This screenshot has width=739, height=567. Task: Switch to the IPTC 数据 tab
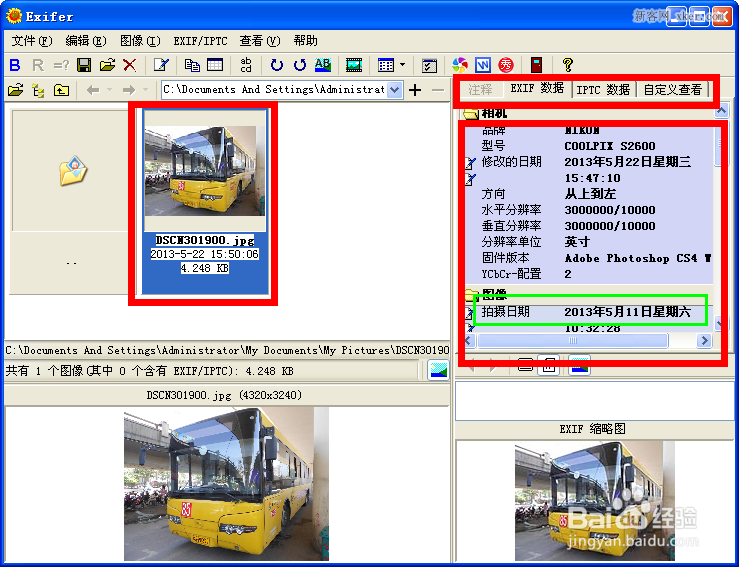604,89
